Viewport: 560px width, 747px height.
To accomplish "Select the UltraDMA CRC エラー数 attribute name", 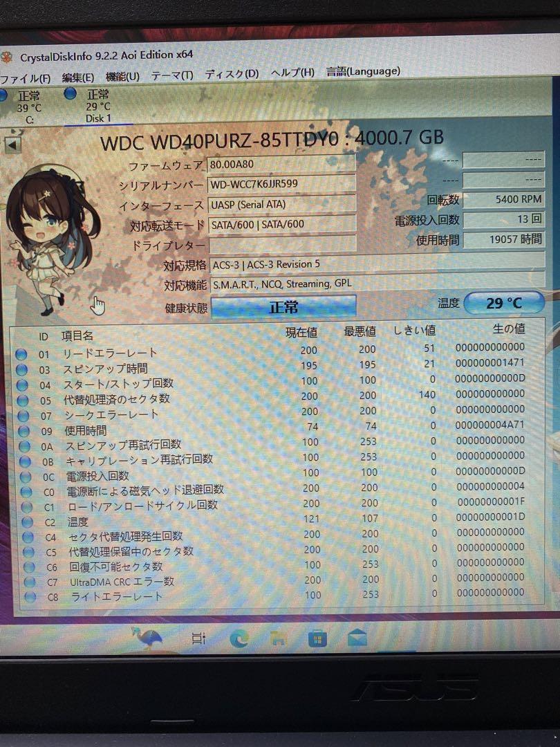I will (122, 582).
